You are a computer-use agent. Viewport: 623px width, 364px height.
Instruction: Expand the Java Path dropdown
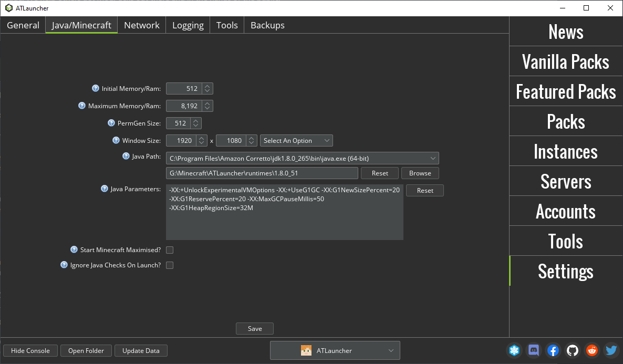pyautogui.click(x=303, y=158)
